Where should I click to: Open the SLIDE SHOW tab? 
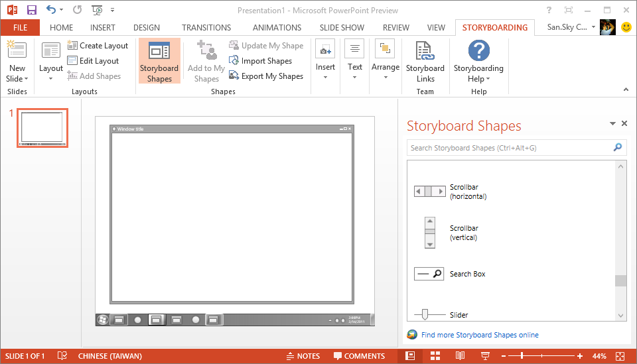pyautogui.click(x=342, y=28)
